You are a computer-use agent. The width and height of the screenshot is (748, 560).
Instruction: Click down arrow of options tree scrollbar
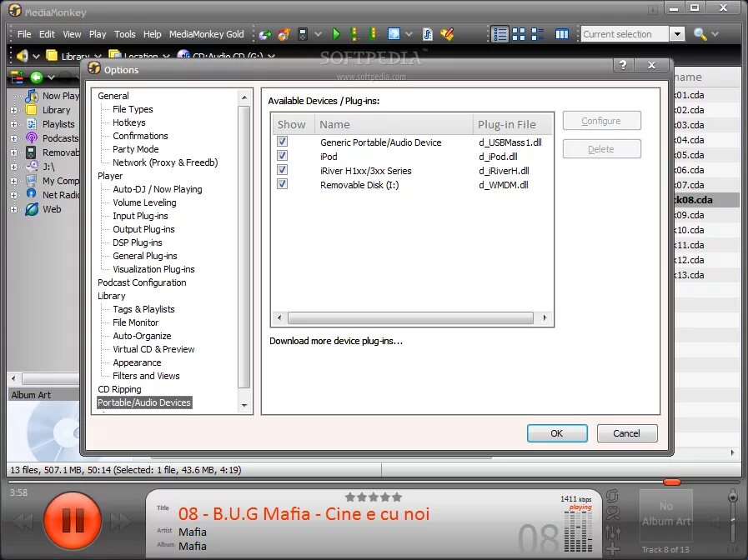coord(244,406)
